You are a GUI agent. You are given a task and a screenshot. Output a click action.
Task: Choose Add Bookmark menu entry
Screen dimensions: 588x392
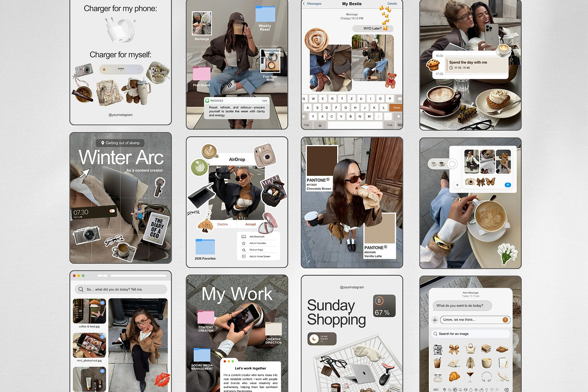[258, 237]
